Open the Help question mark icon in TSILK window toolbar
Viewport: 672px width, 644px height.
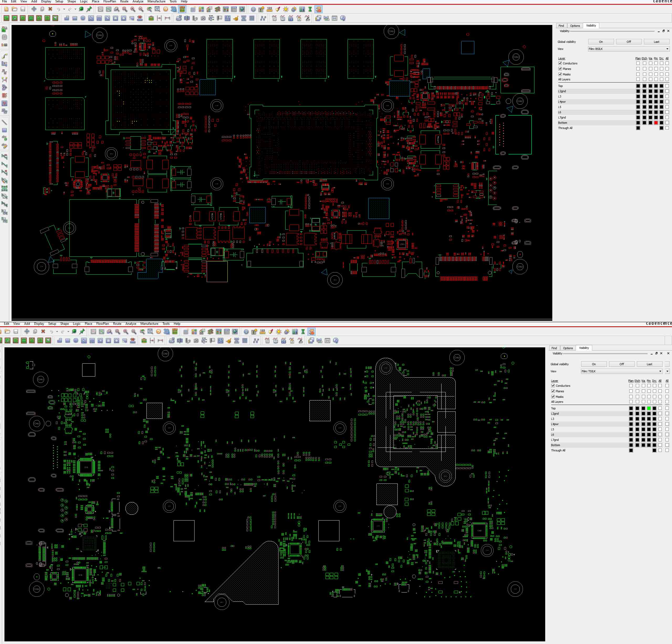click(336, 340)
